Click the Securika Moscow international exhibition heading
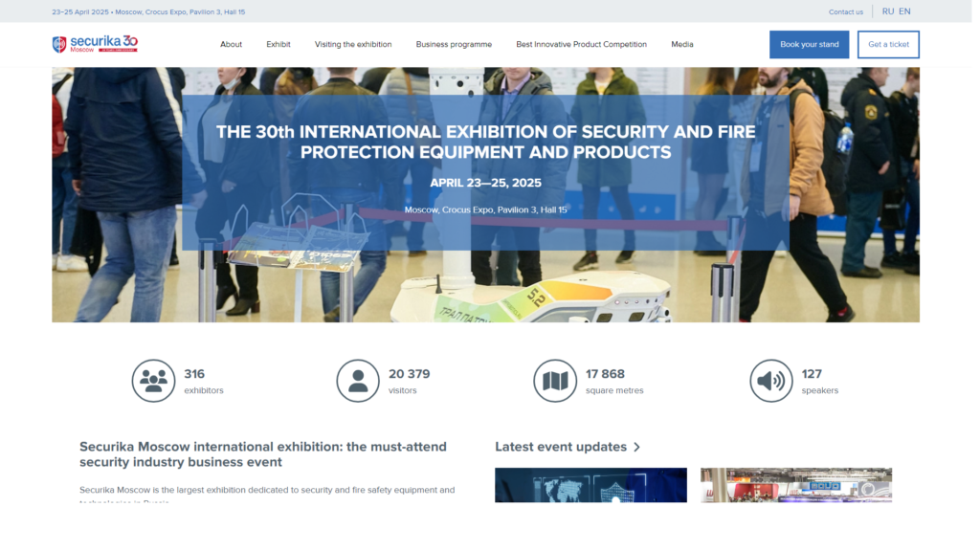 [x=263, y=454]
